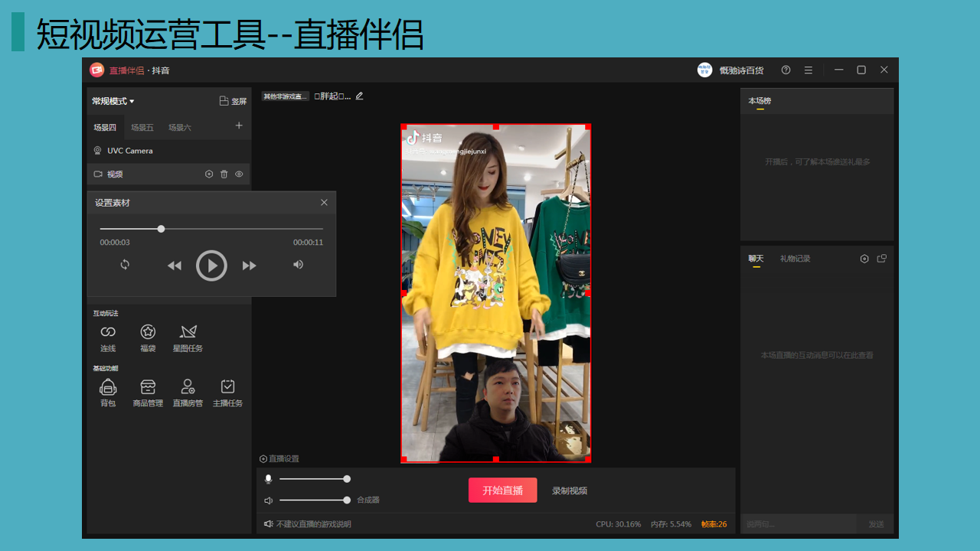The image size is (980, 551).
Task: Open 商品管理 product management
Action: pos(148,393)
